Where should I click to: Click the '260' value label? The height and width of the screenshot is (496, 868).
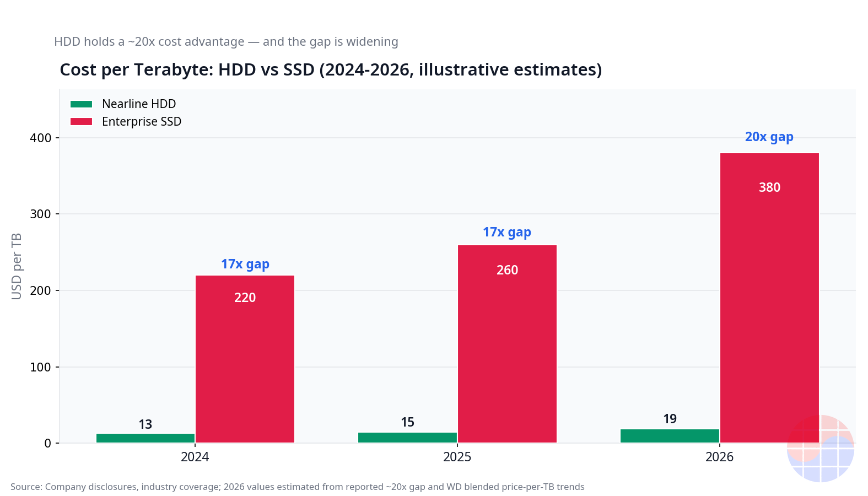point(507,270)
